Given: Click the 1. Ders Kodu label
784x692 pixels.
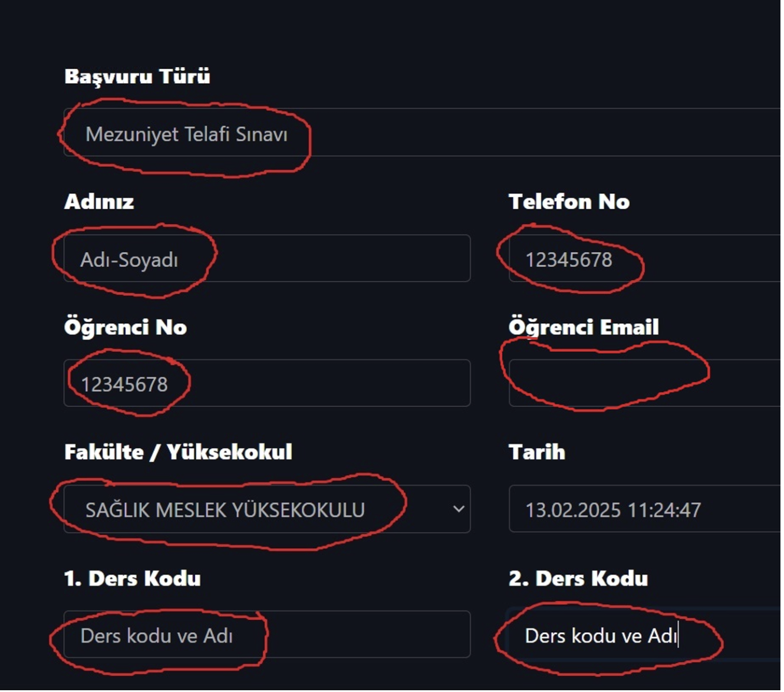Looking at the screenshot, I should point(132,579).
